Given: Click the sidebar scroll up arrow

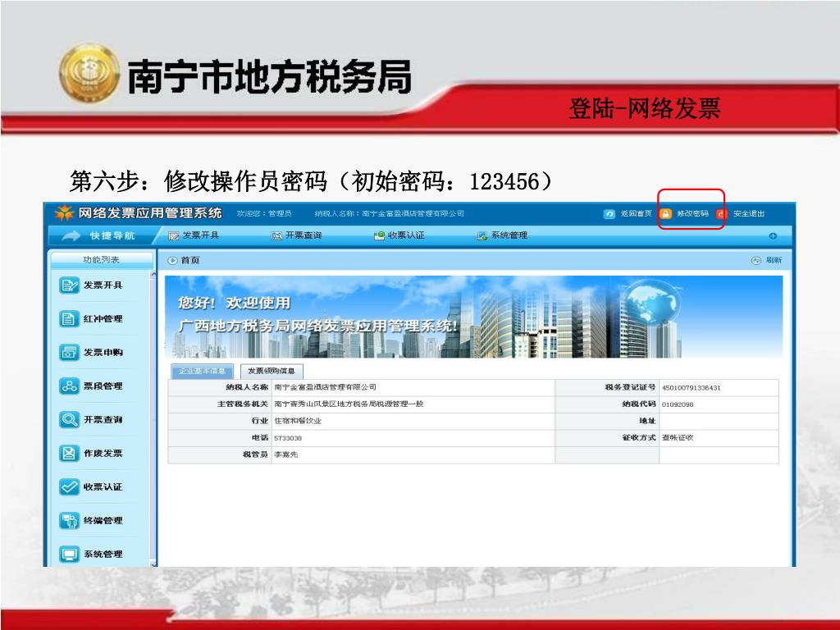Looking at the screenshot, I should pyautogui.click(x=153, y=275).
